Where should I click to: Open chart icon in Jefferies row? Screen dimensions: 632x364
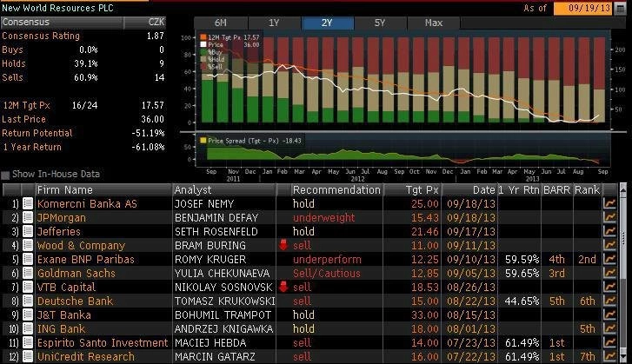tap(609, 232)
